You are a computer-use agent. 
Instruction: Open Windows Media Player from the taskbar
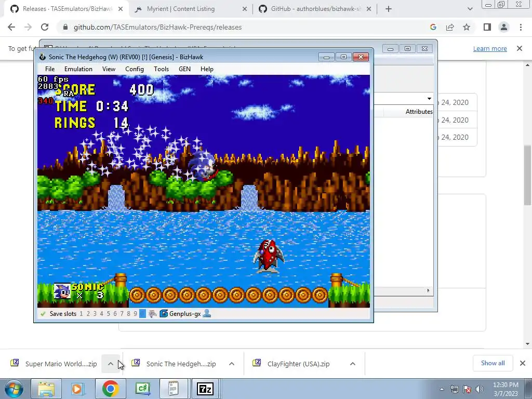(78, 389)
